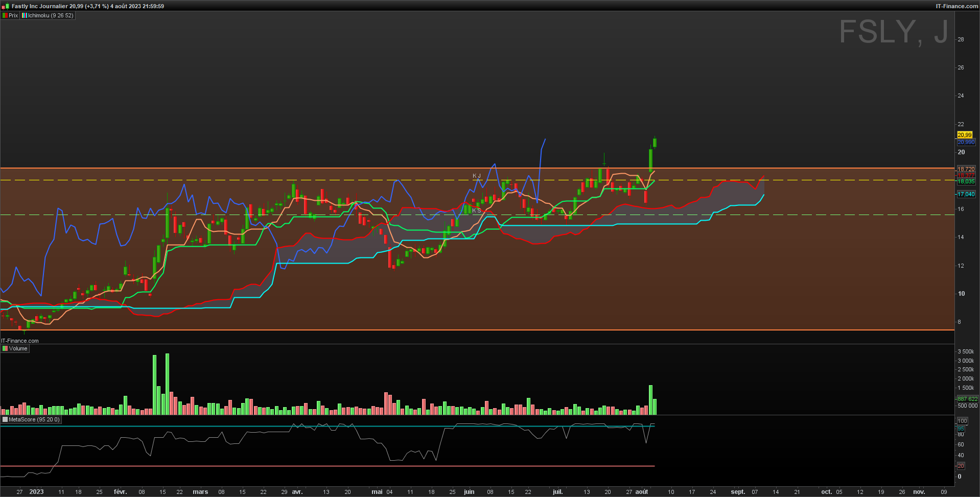Click the tallest green volume bar in February
Image resolution: width=980 pixels, height=497 pixels.
click(x=167, y=384)
